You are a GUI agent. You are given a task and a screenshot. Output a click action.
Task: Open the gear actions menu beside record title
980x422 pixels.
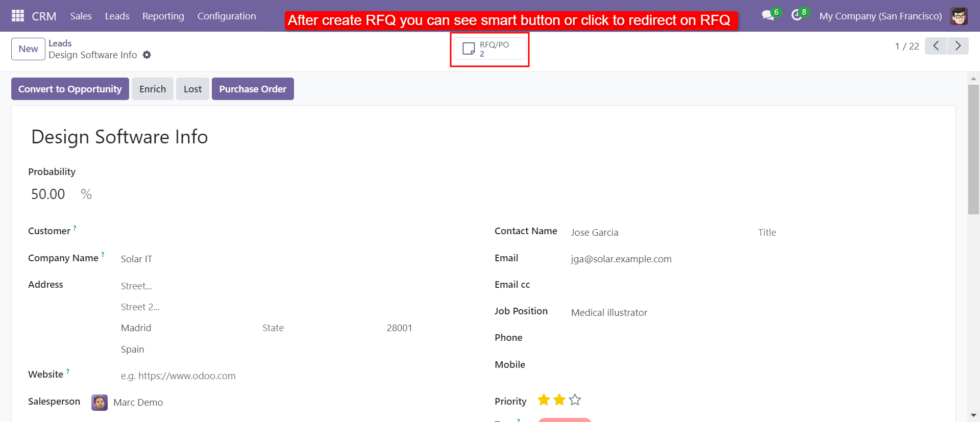click(x=147, y=55)
